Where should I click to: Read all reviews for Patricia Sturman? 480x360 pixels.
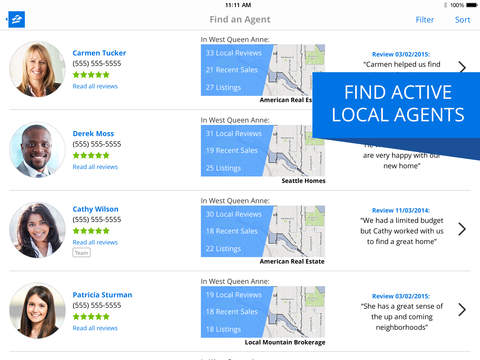[95, 328]
